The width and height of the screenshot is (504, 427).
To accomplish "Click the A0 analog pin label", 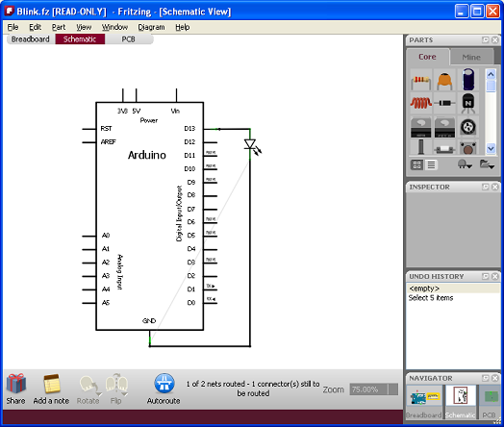I will point(106,236).
